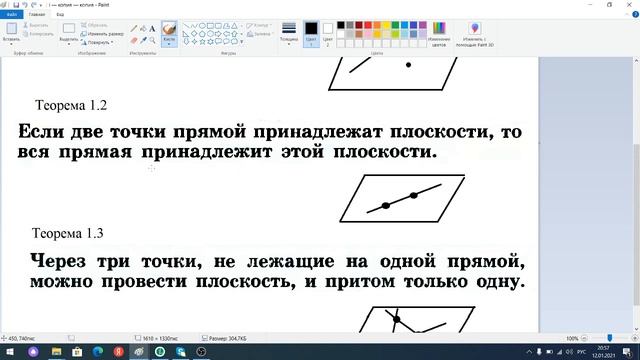The height and width of the screenshot is (360, 640).
Task: Open the File (Файл) menu tab
Action: pyautogui.click(x=12, y=14)
